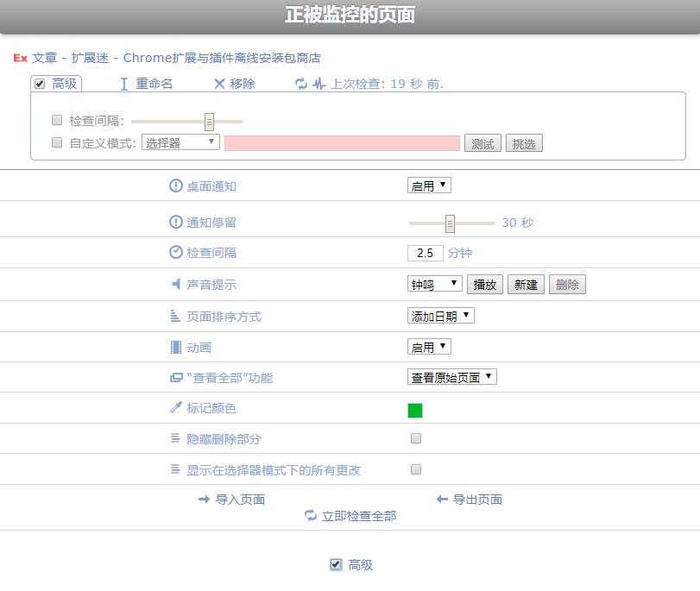Adjust the 通知停留 slider
Image resolution: width=700 pixels, height=591 pixels.
pyautogui.click(x=450, y=222)
